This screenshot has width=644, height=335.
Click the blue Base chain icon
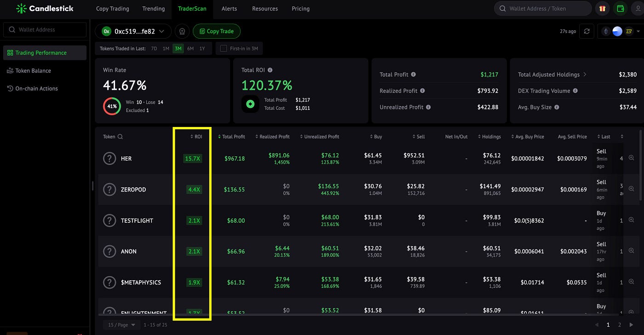(617, 31)
